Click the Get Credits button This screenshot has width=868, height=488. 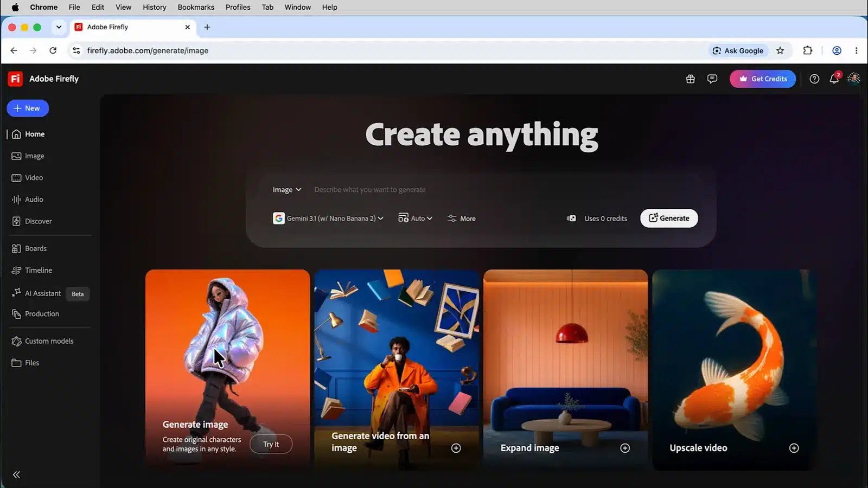pyautogui.click(x=763, y=79)
